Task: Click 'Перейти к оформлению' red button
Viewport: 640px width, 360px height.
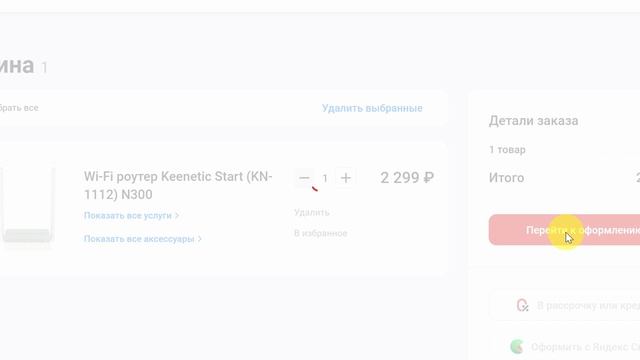Action: 564,230
